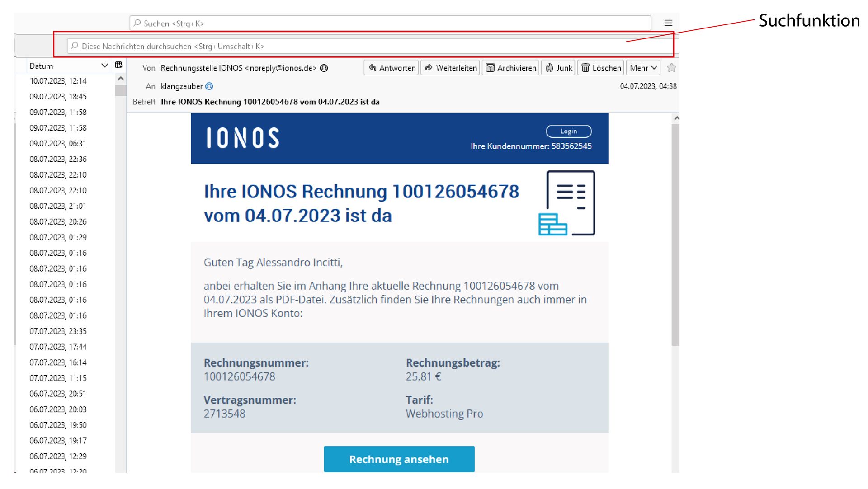Viewport: 868px width, 489px height.
Task: Open the 'Rechnung ansehen' button
Action: tap(399, 459)
